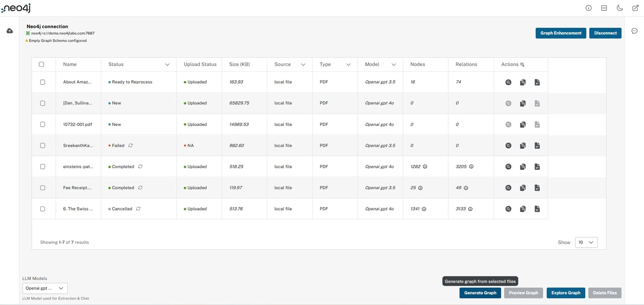
Task: Show node info for einsteins-pat... 1282 nodes
Action: tap(425, 167)
